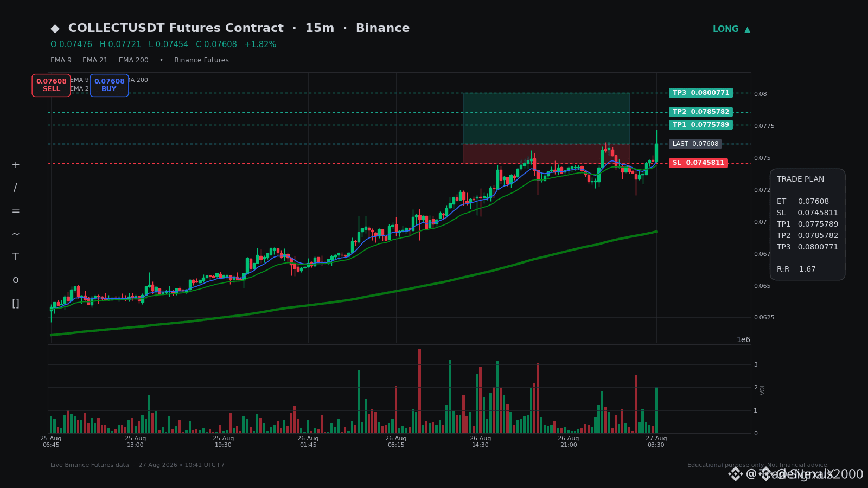Select the crosshair plus tool

point(16,165)
